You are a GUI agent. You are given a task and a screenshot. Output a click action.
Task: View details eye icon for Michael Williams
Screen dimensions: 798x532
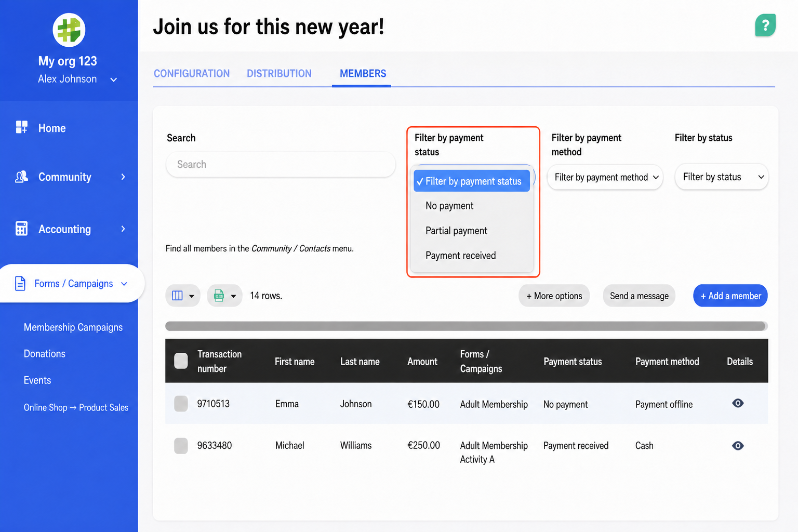(x=738, y=446)
